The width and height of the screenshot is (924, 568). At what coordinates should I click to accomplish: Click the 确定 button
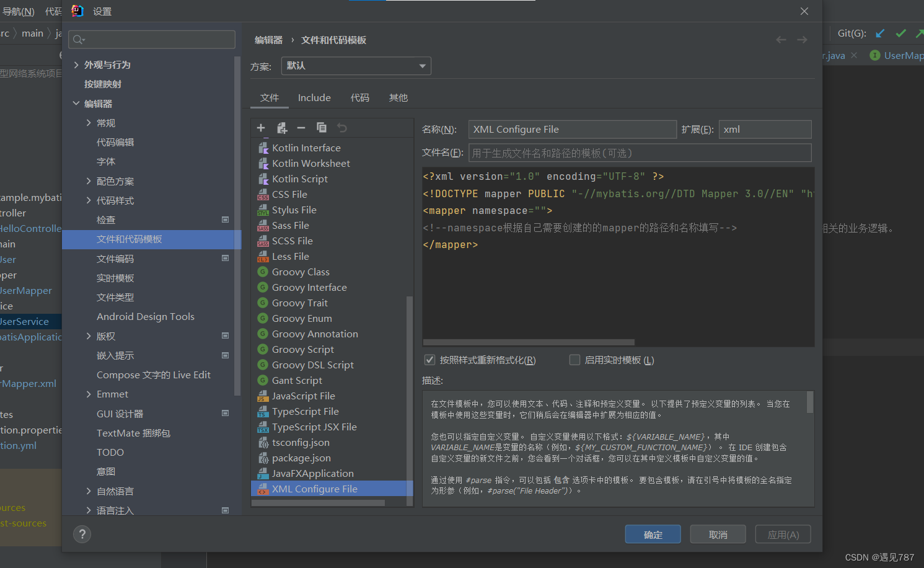tap(653, 535)
